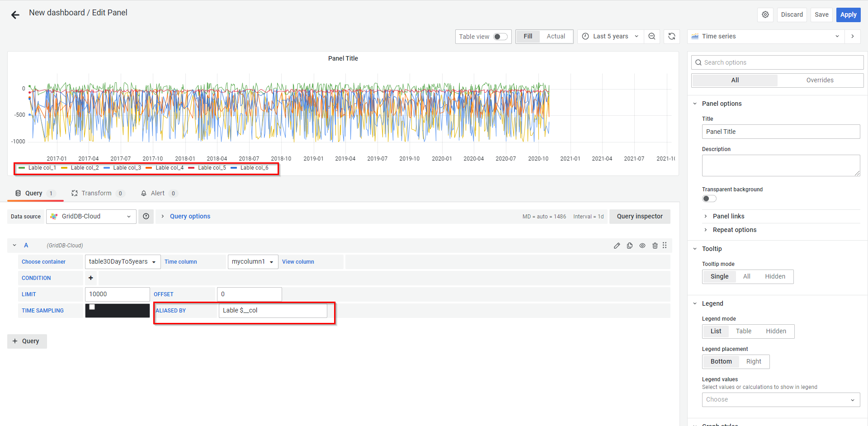Click the Lable col_1 legend color swatch
The width and height of the screenshot is (868, 426).
coord(22,168)
